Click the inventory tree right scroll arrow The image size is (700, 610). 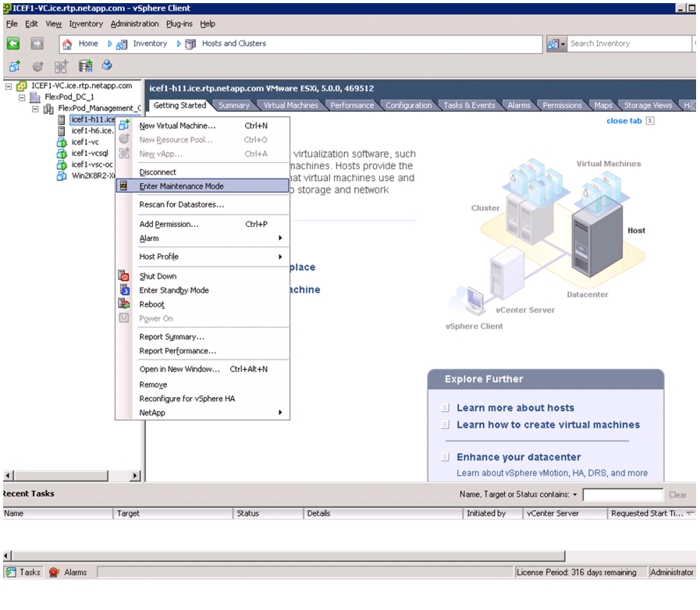[134, 476]
